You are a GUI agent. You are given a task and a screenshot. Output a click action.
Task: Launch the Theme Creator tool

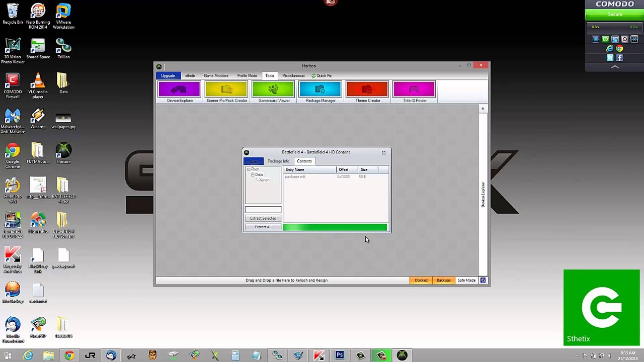tap(367, 90)
